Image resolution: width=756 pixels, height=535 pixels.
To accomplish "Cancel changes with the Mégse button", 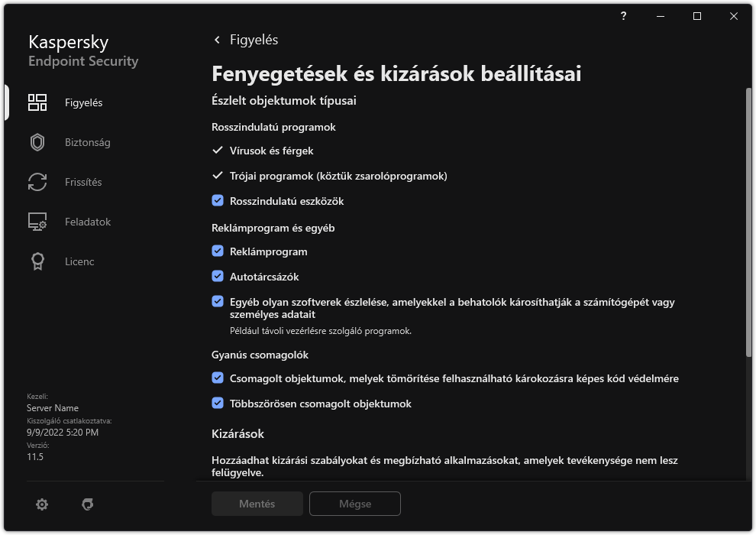I will click(354, 504).
